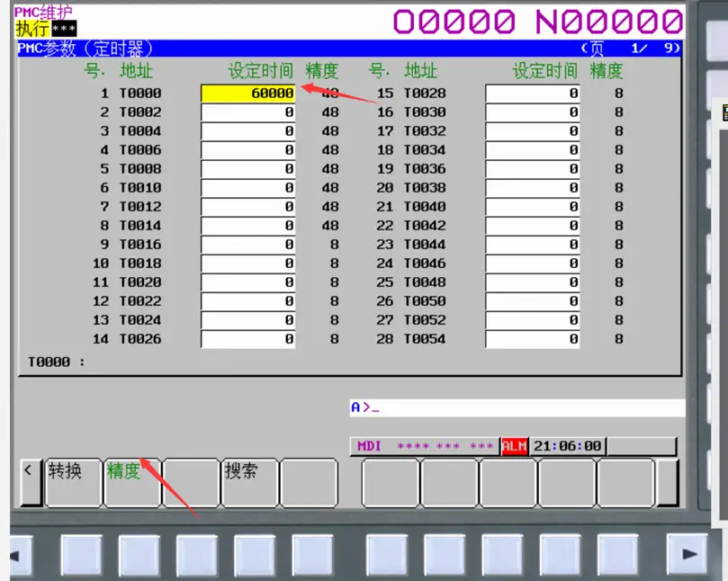Select the set time field for T0002

point(247,112)
